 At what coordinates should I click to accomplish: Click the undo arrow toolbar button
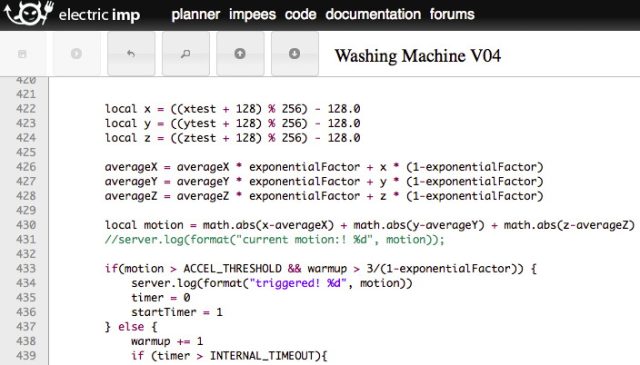coord(131,53)
